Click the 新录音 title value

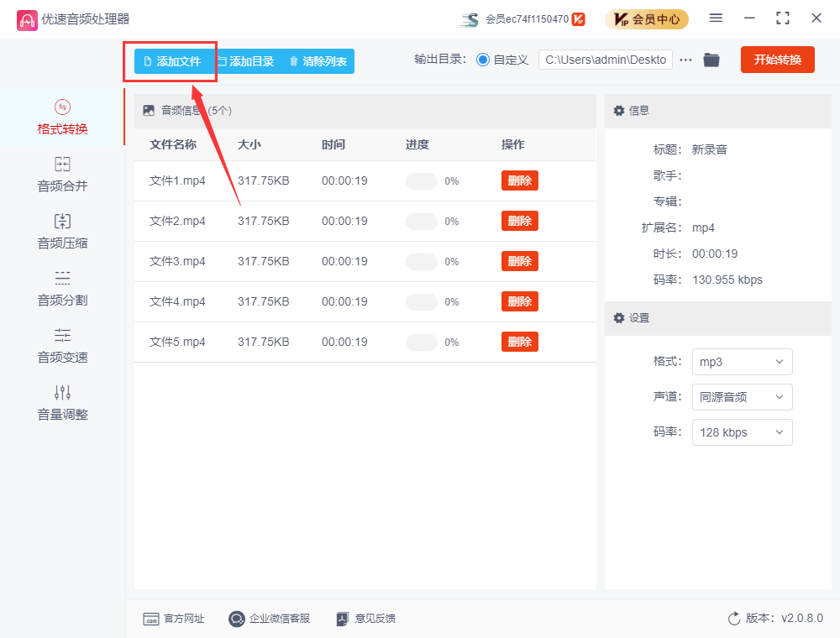pyautogui.click(x=709, y=150)
